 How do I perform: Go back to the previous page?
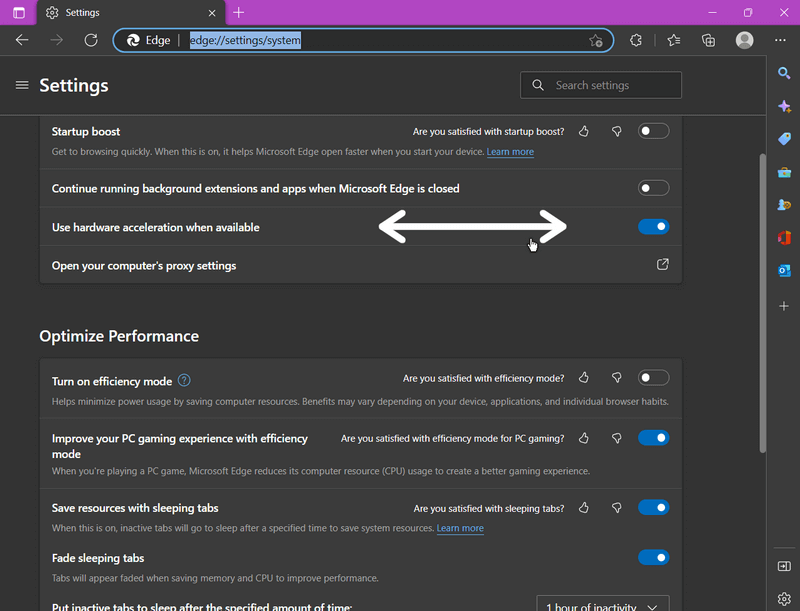click(x=22, y=40)
